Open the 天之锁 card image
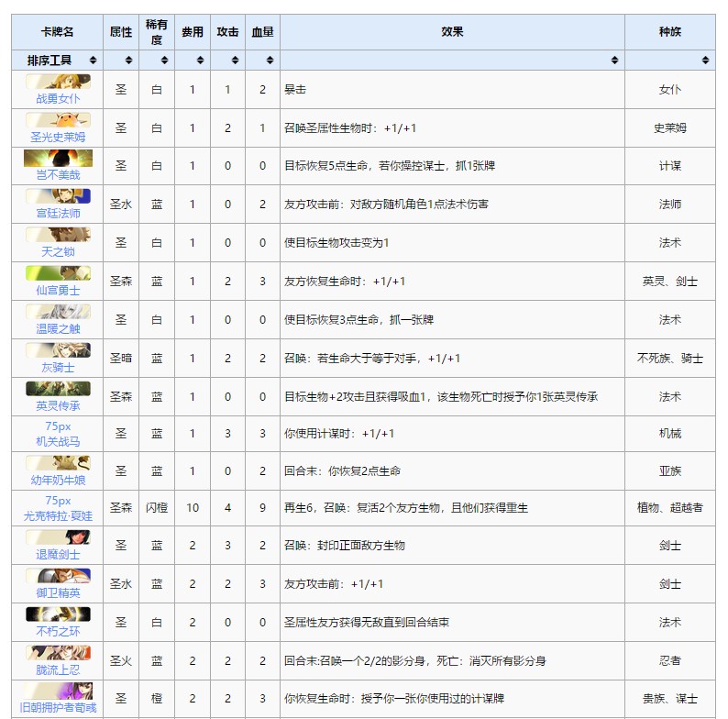 pos(58,235)
